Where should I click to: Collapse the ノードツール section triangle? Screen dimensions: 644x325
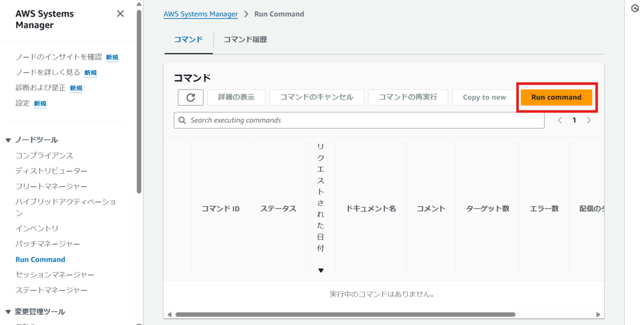[8, 141]
